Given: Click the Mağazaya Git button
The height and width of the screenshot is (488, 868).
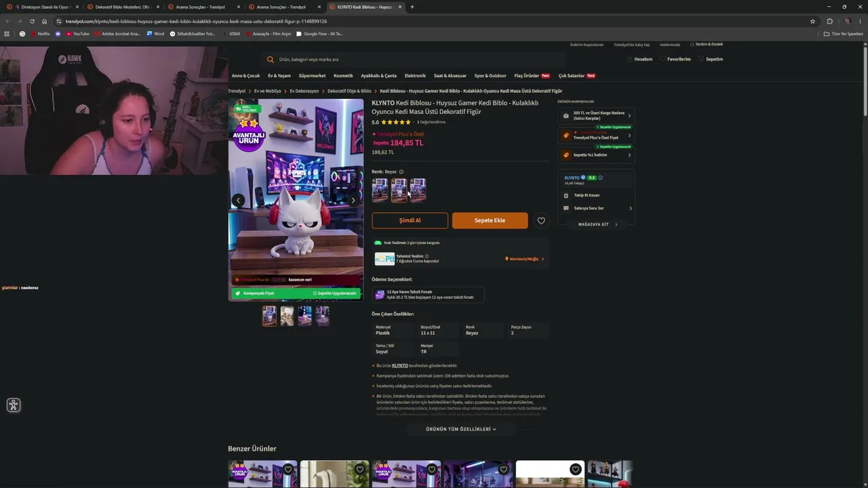Looking at the screenshot, I should (596, 224).
